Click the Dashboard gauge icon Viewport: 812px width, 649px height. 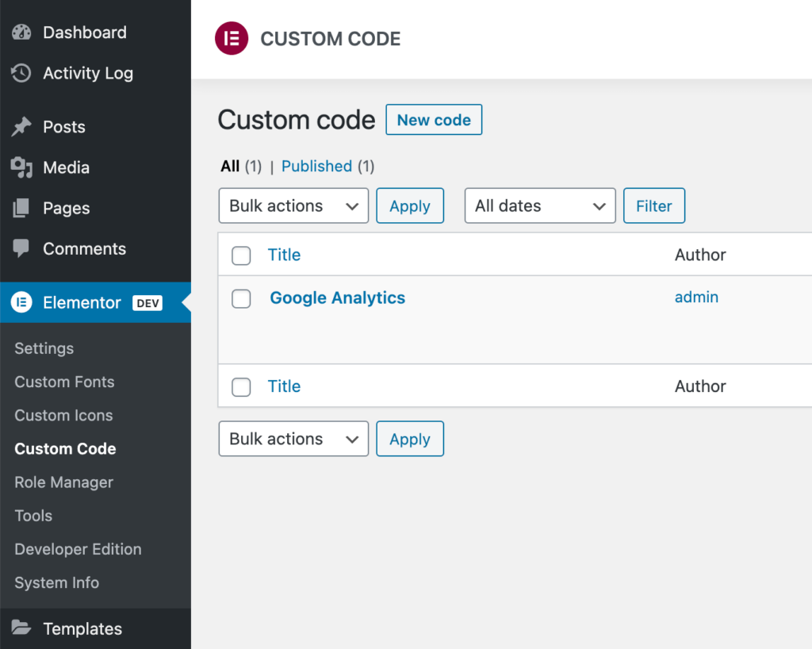click(x=21, y=32)
